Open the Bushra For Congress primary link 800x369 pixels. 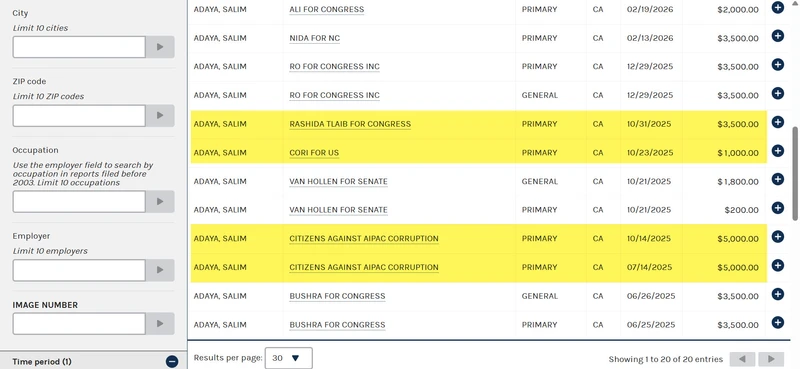tap(337, 325)
